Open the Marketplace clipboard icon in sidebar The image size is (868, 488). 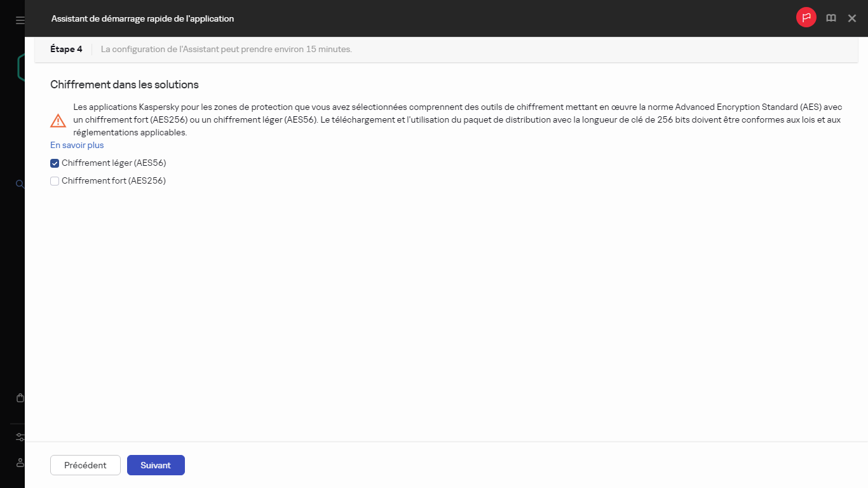pyautogui.click(x=18, y=397)
